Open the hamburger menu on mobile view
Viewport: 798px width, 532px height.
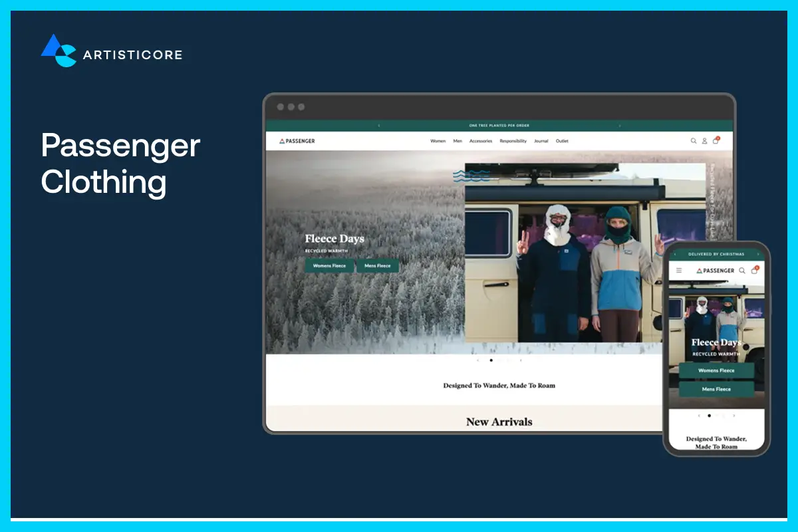679,271
